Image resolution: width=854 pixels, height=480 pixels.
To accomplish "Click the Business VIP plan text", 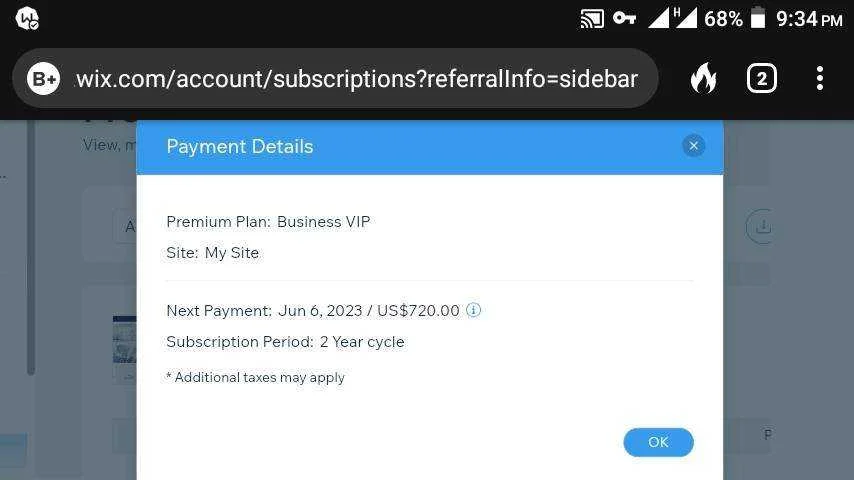I will [x=324, y=222].
